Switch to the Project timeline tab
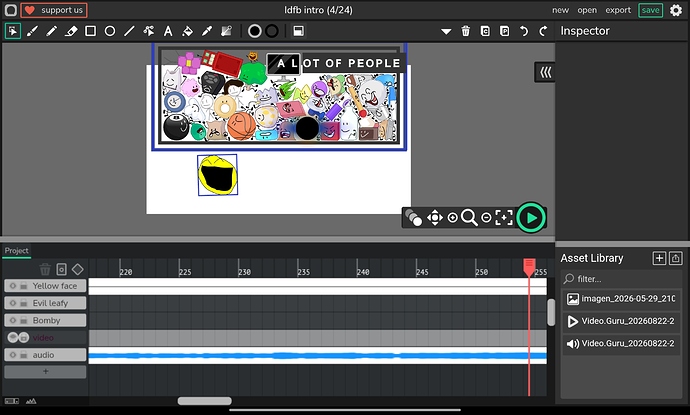 click(16, 250)
